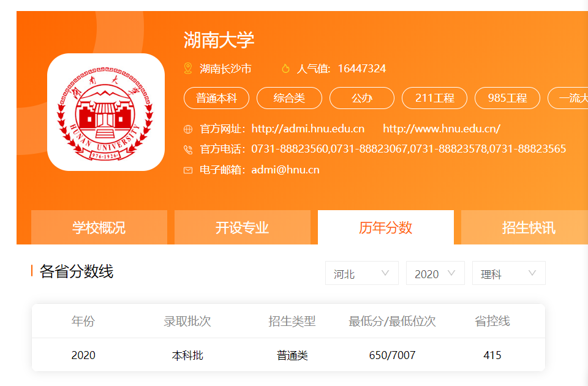The height and width of the screenshot is (386, 588).
Task: Click the envelope icon next to 电子邮箱
Action: pos(188,170)
